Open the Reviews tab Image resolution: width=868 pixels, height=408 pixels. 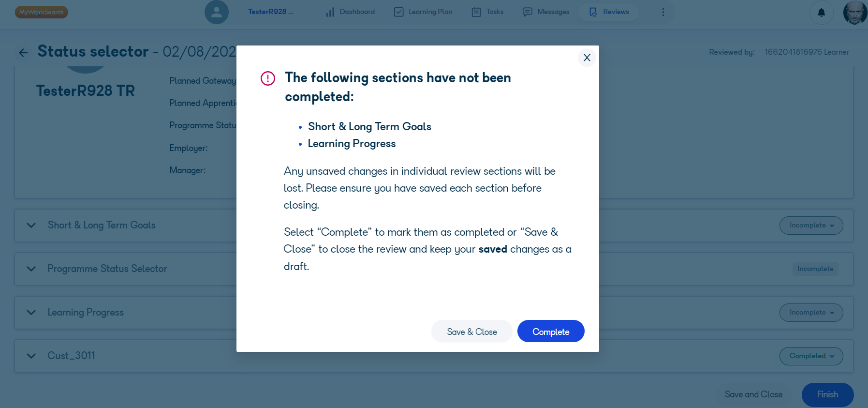[609, 12]
